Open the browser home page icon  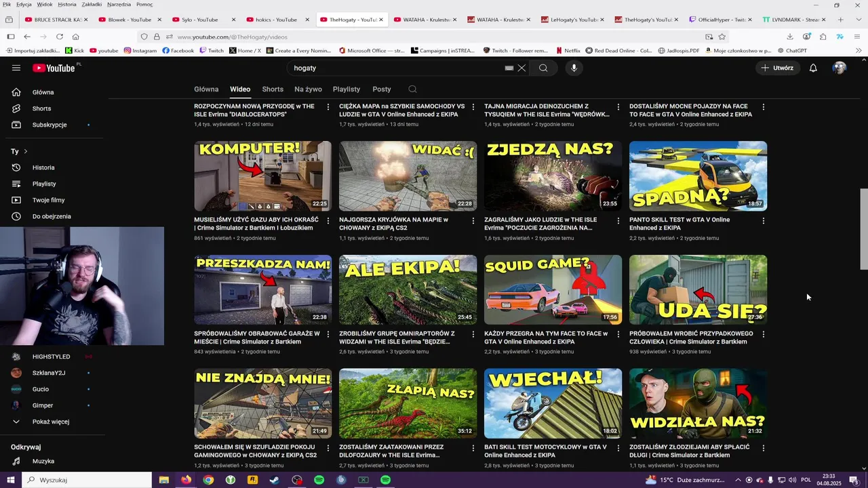click(75, 37)
